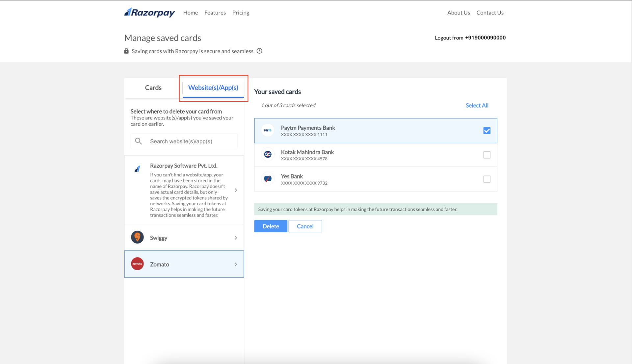Open the Pricing page link
Viewport: 632px width, 364px height.
241,13
